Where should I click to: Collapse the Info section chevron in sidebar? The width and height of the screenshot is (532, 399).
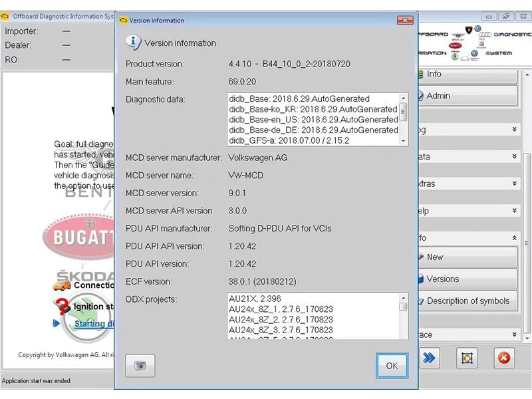[514, 238]
